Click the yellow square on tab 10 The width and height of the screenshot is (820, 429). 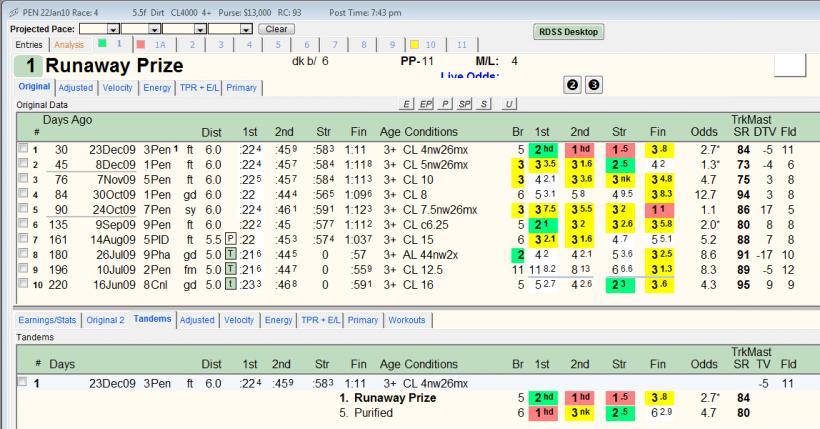pos(414,44)
